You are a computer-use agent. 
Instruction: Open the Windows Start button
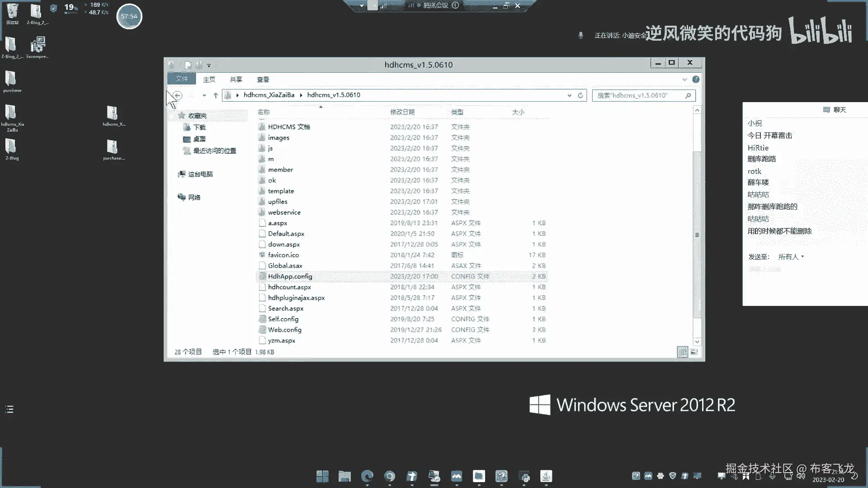(x=322, y=476)
